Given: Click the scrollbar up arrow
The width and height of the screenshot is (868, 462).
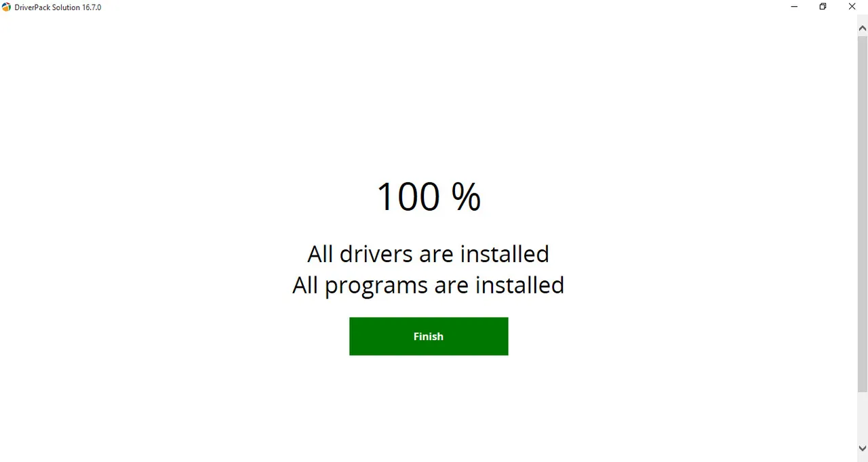Looking at the screenshot, I should click(x=863, y=28).
